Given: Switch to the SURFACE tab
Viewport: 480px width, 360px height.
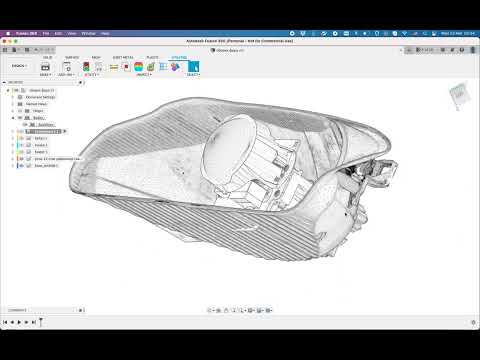Looking at the screenshot, I should coord(72,57).
